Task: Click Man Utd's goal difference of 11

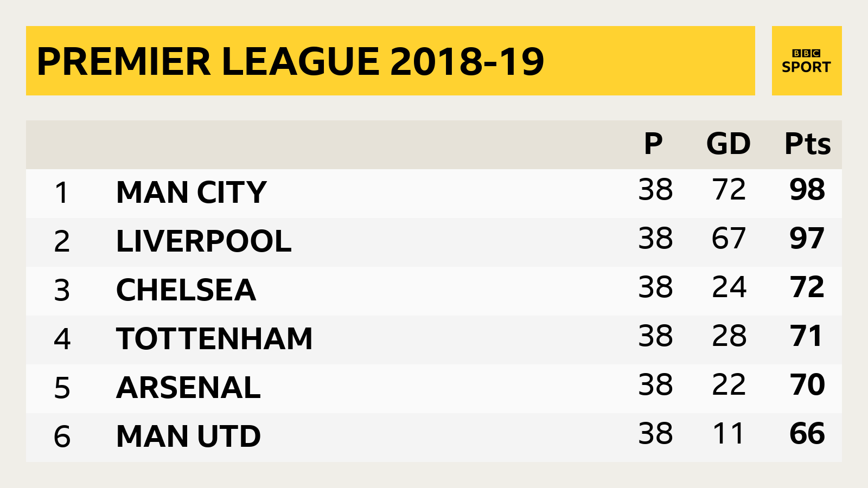Action: [729, 434]
